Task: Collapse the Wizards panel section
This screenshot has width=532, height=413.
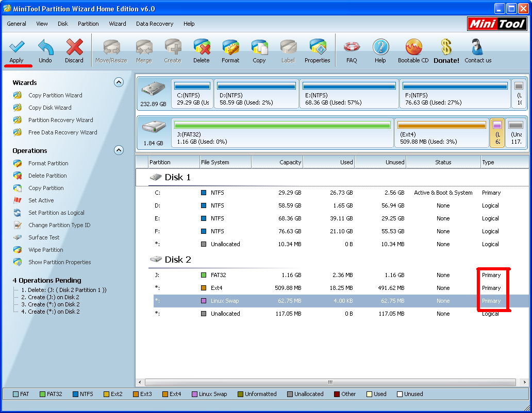Action: point(119,82)
